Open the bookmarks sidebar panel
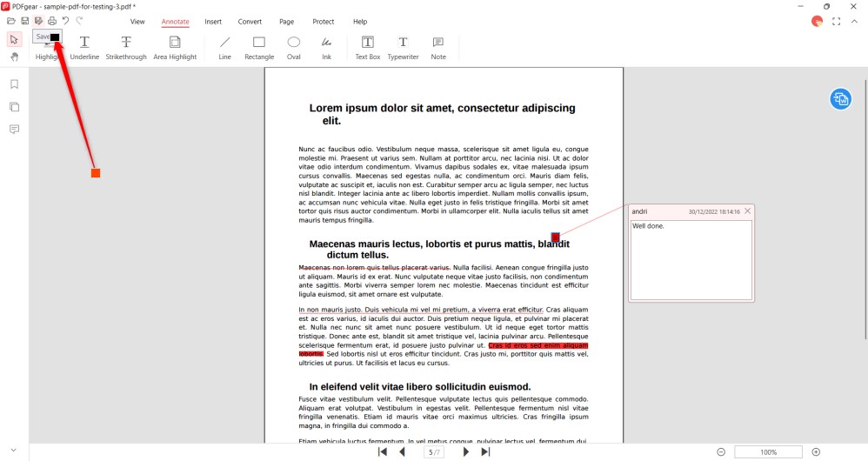The width and height of the screenshot is (868, 461). coord(15,84)
